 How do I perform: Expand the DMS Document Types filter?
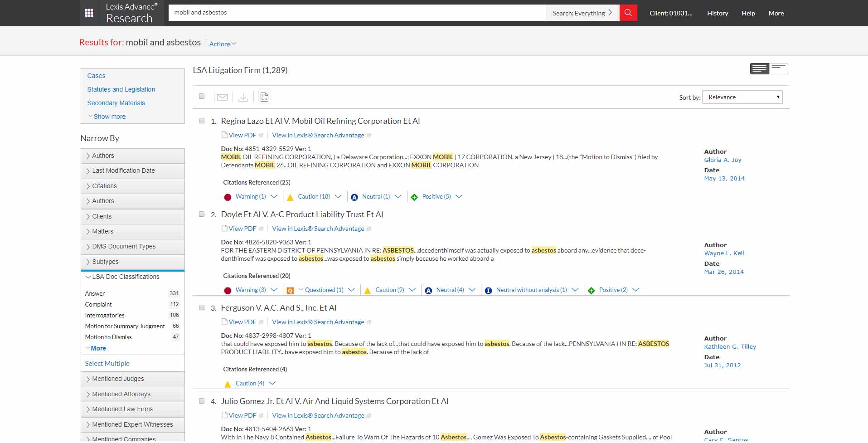pos(133,247)
